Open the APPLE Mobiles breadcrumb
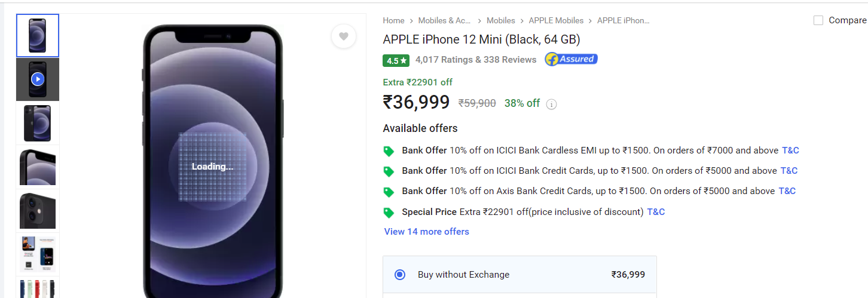 [x=556, y=20]
